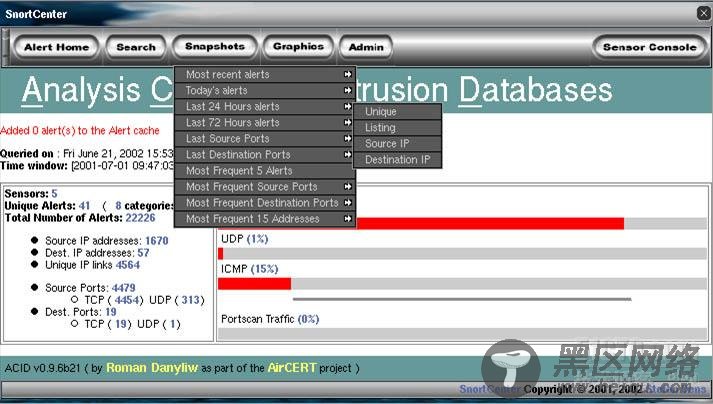This screenshot has height=404, width=713.
Task: Open Source Ports 4479 link
Action: coord(124,288)
